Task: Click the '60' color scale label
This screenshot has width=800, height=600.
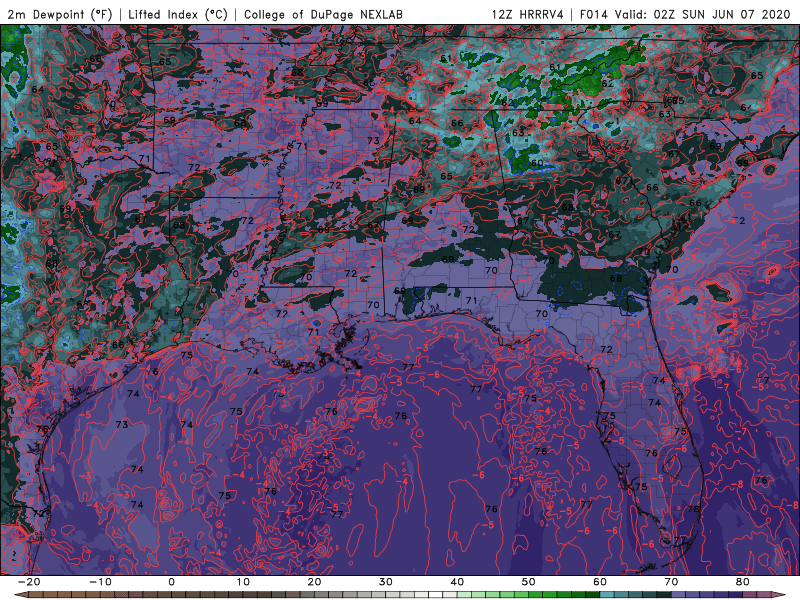Action: (x=600, y=582)
